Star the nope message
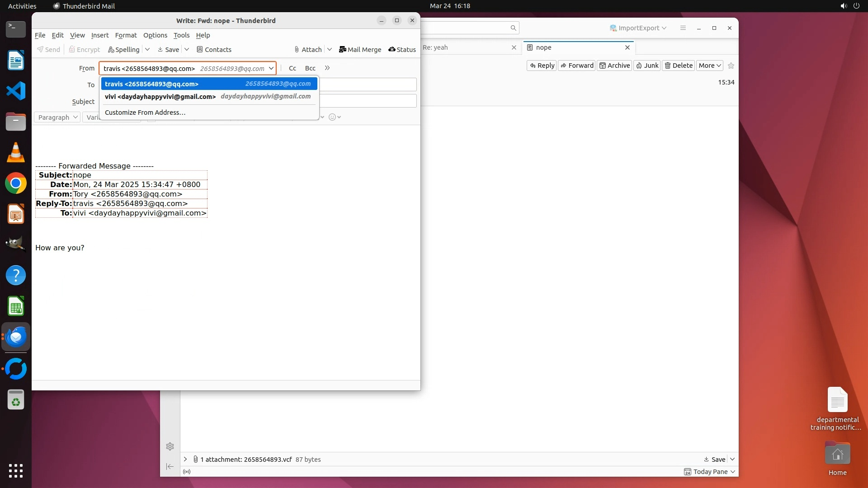Screen dimensions: 868x488 pos(731,66)
